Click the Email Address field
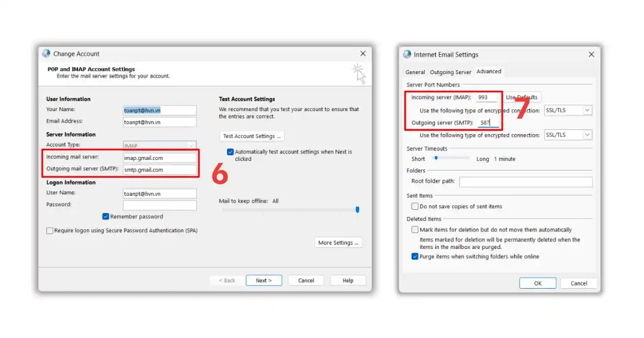Screen dimensions: 644x338 click(159, 122)
